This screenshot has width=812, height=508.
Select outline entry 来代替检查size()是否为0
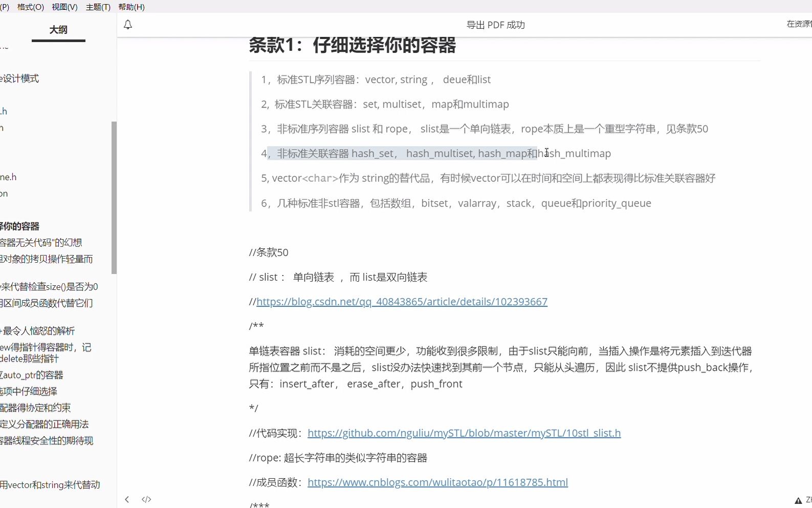[x=49, y=287]
